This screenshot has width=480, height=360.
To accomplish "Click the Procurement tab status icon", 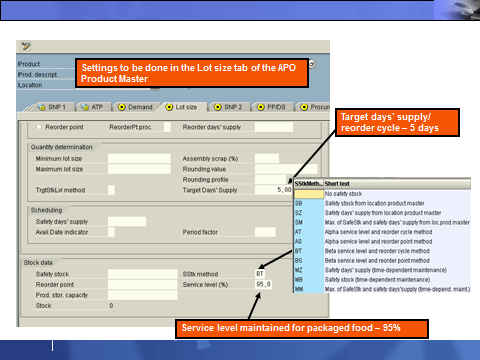I will tap(304, 107).
